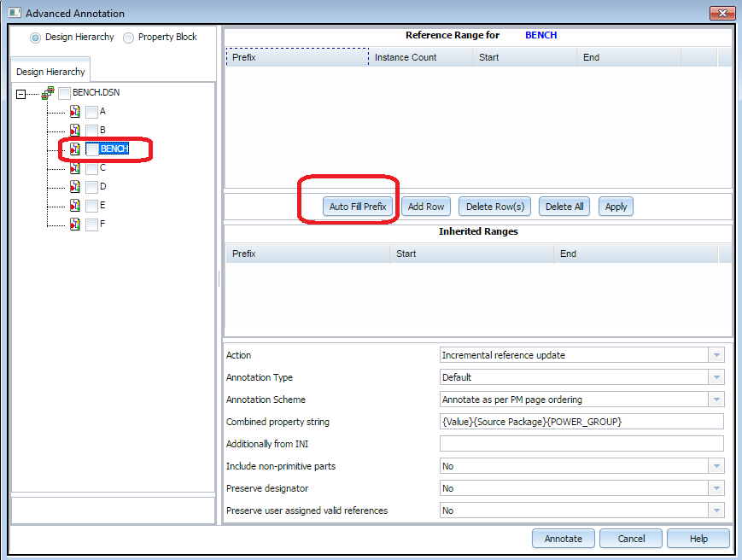Open the Annotation Scheme dropdown
This screenshot has height=560, width=742.
click(716, 400)
